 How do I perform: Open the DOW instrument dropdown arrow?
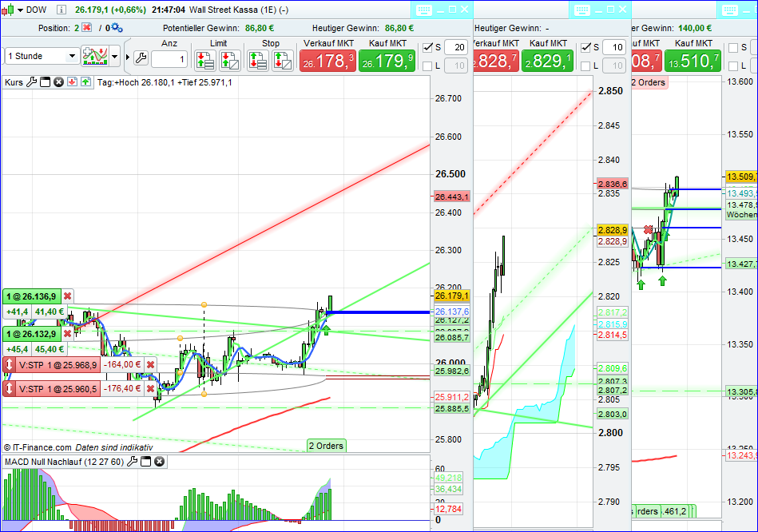(x=22, y=9)
